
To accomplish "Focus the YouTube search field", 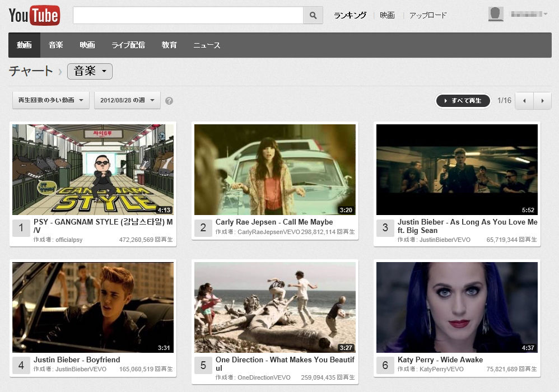I will pos(188,15).
